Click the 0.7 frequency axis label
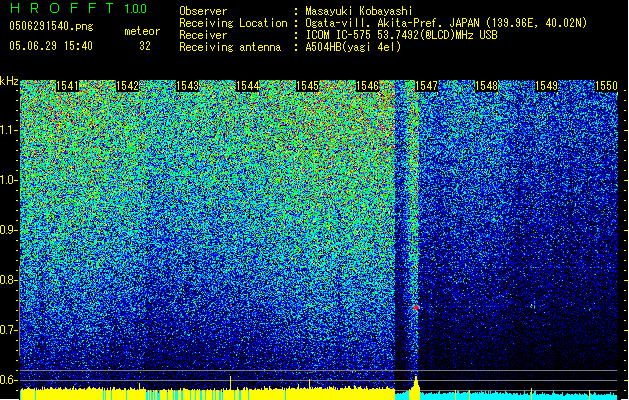 (9, 330)
